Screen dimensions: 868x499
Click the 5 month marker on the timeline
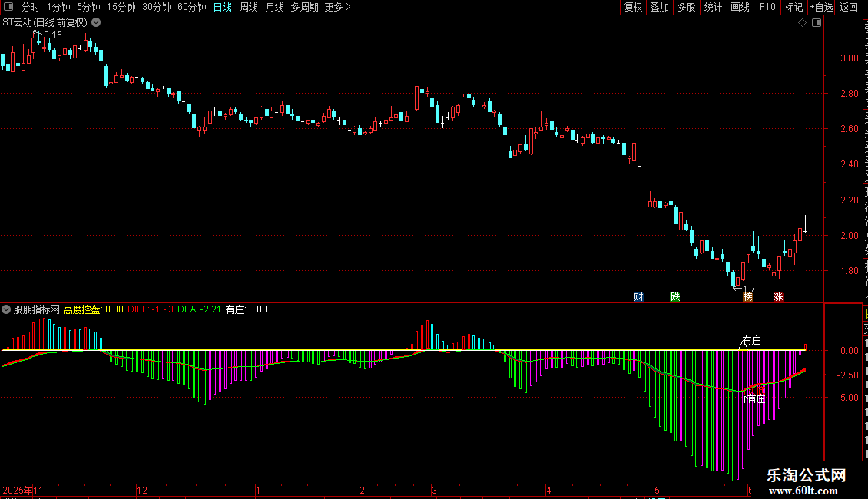pyautogui.click(x=657, y=490)
